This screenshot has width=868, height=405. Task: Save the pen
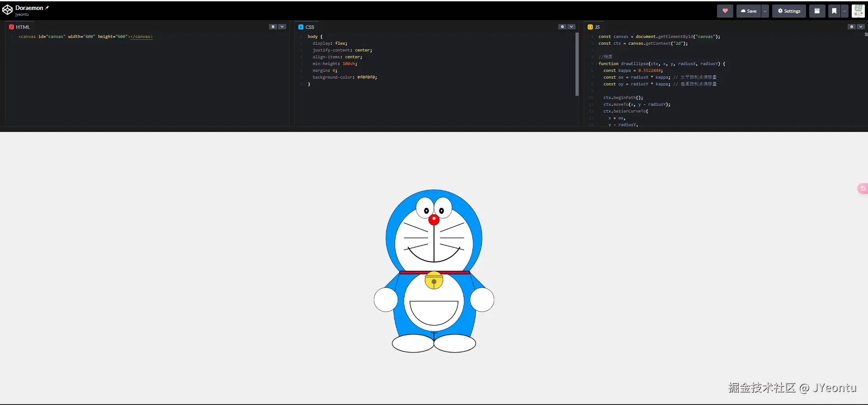749,11
